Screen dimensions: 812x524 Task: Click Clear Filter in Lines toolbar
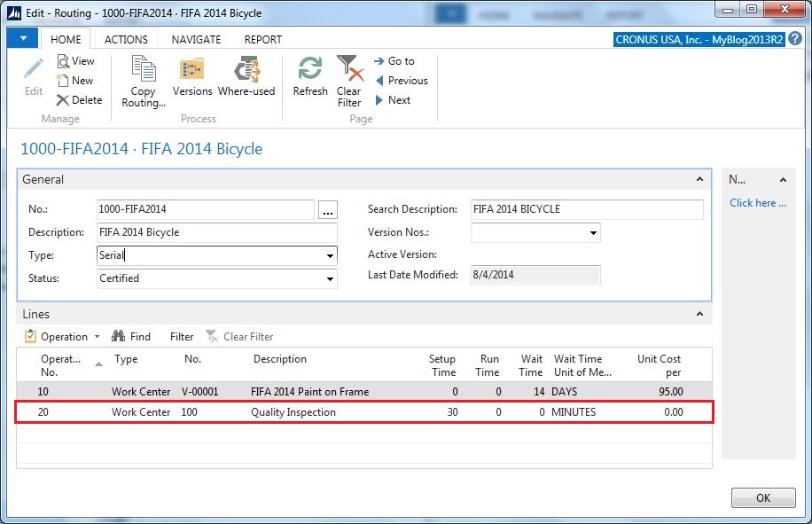pos(239,337)
